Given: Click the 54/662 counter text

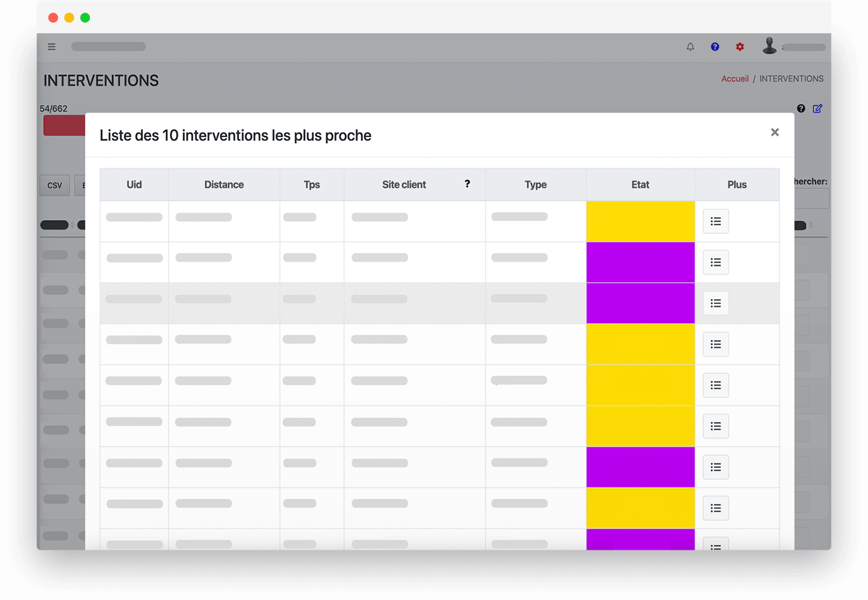Looking at the screenshot, I should coord(53,108).
